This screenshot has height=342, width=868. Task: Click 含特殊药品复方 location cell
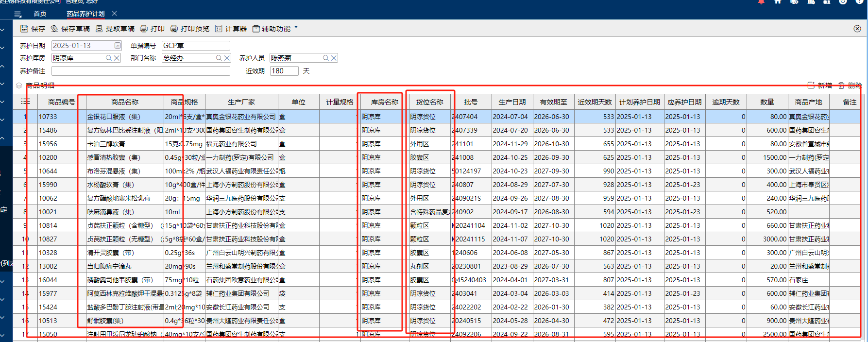[429, 212]
